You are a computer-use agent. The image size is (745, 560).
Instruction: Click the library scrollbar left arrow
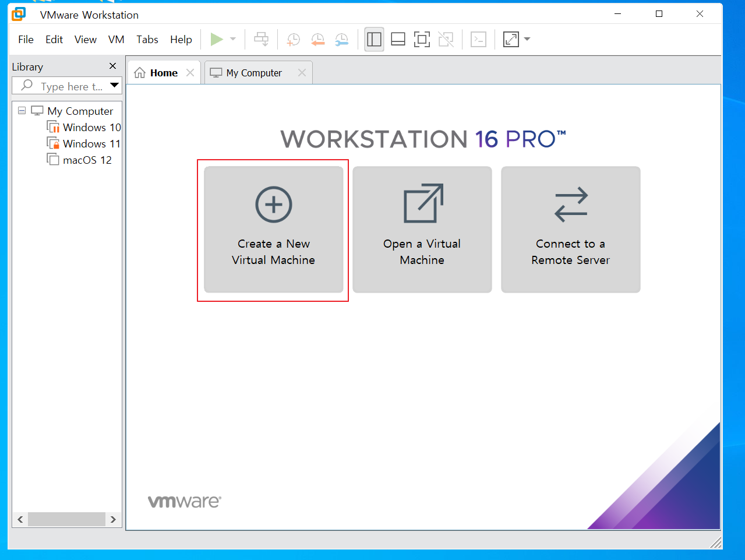(20, 519)
